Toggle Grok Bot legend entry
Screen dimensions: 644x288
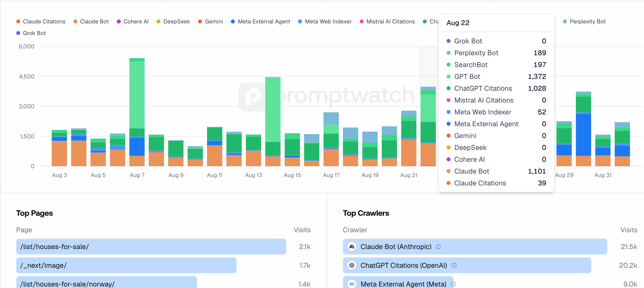tap(31, 33)
